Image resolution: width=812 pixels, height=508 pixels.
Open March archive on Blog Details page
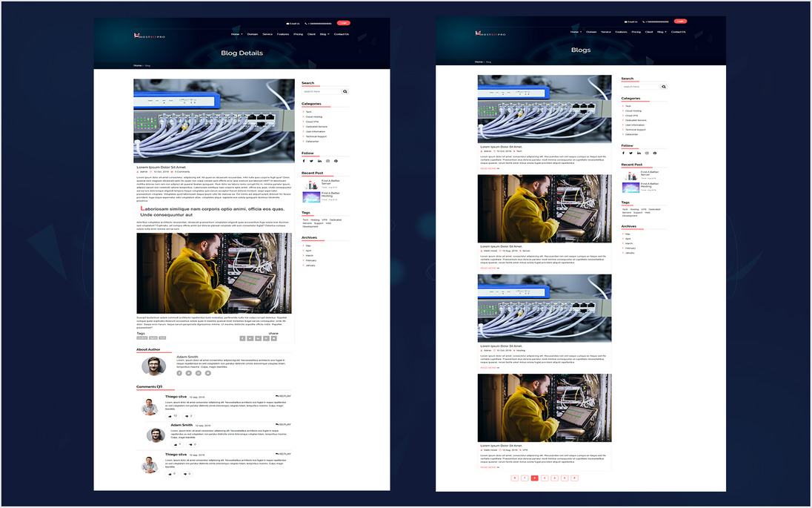click(x=309, y=256)
